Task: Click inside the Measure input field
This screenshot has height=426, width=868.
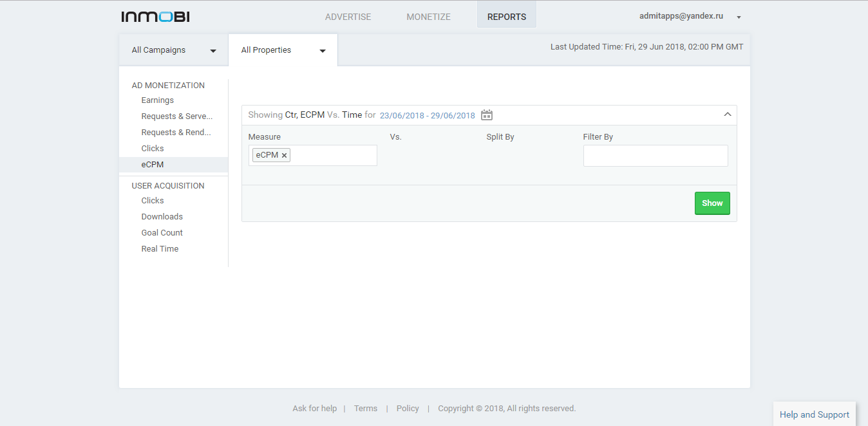Action: coord(332,155)
